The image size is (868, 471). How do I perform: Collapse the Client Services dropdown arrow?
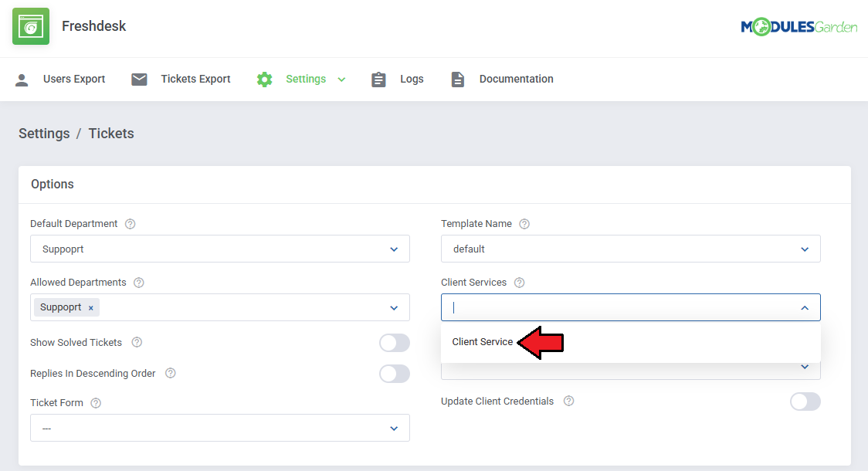(805, 308)
